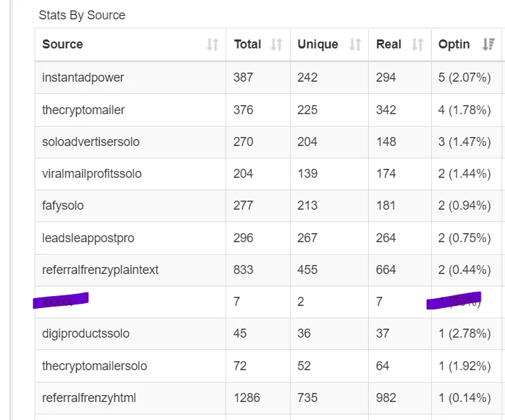Image resolution: width=505 pixels, height=420 pixels.
Task: Click the sort arrows beside Unique
Action: pos(355,45)
